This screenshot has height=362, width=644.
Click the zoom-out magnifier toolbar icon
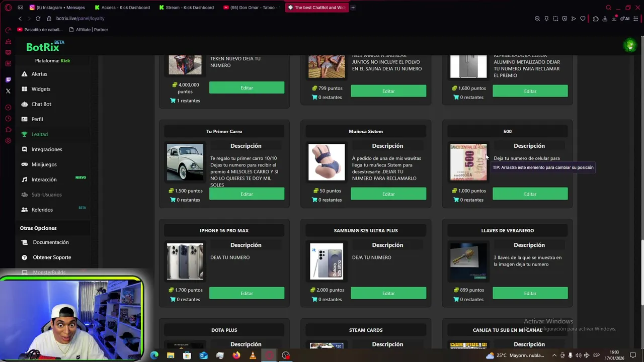[537, 19]
